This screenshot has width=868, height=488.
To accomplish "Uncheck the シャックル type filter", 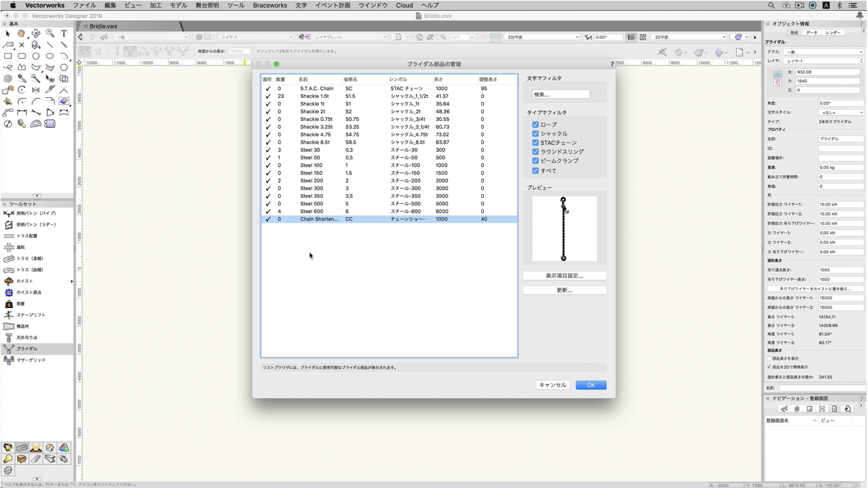I will tap(535, 133).
